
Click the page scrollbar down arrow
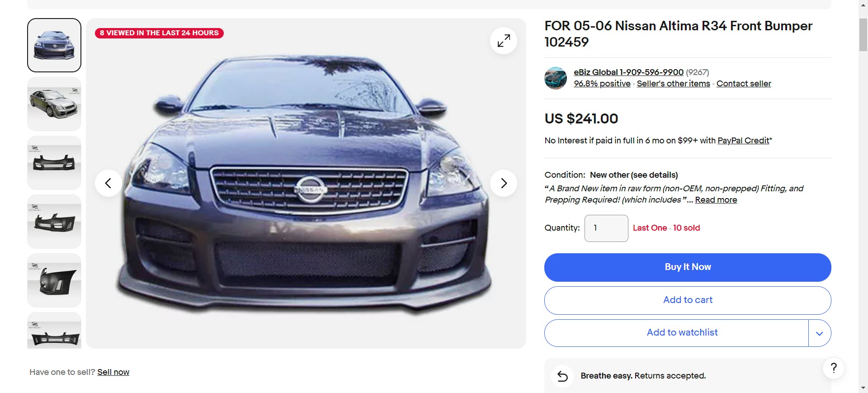point(863,388)
